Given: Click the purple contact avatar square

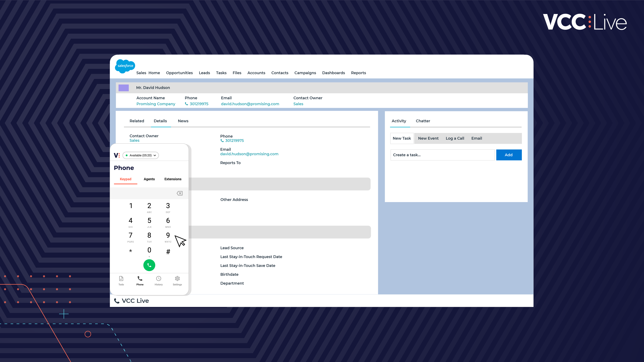Looking at the screenshot, I should click(x=123, y=88).
